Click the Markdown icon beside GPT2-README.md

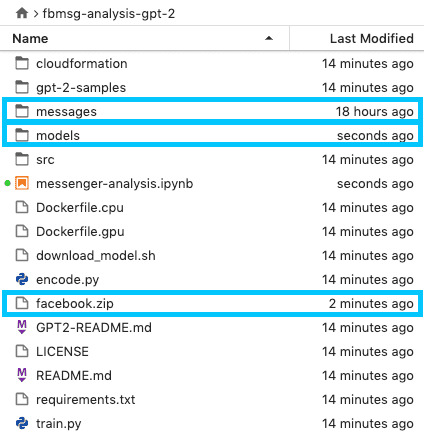pos(22,327)
